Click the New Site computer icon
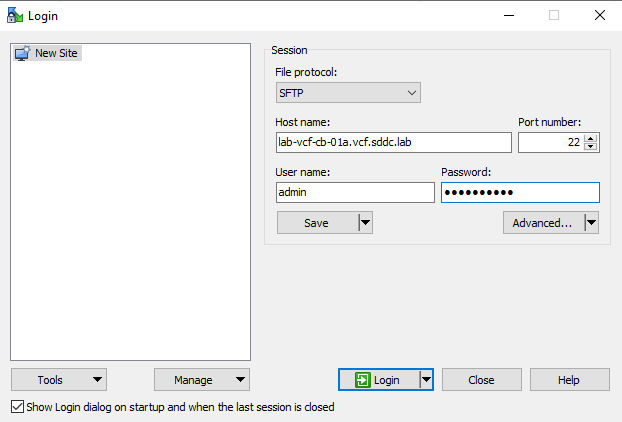622x422 pixels. 22,53
